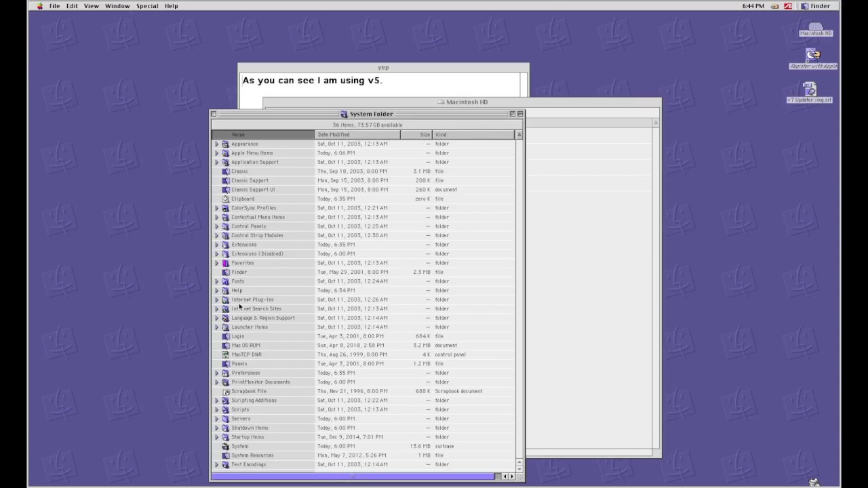Click the System Resources file icon
Image resolution: width=868 pixels, height=488 pixels.
pyautogui.click(x=226, y=455)
